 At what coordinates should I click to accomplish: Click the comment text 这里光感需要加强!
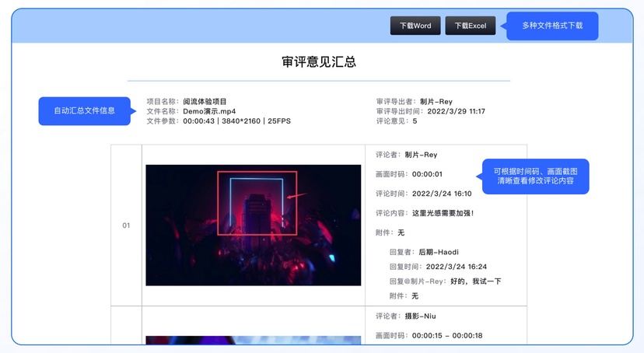click(x=443, y=213)
